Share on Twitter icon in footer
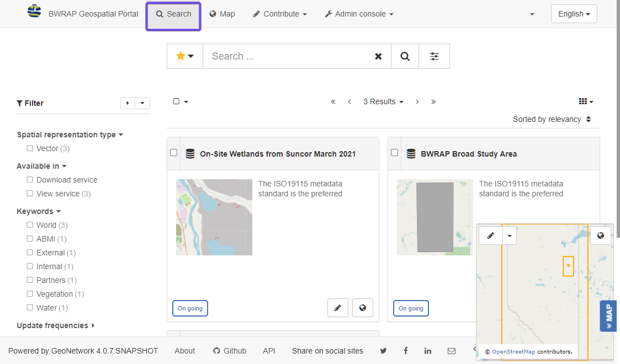The width and height of the screenshot is (620, 364). pyautogui.click(x=383, y=351)
